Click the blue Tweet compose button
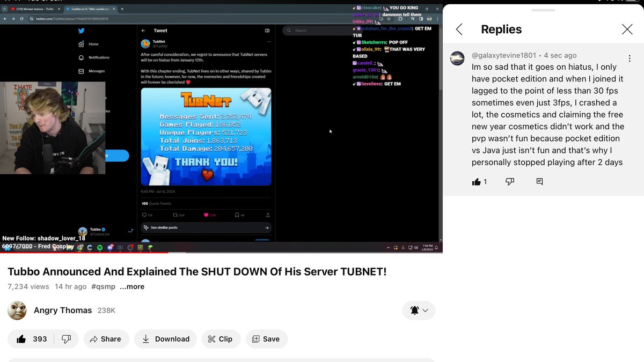The image size is (644, 362). (117, 156)
